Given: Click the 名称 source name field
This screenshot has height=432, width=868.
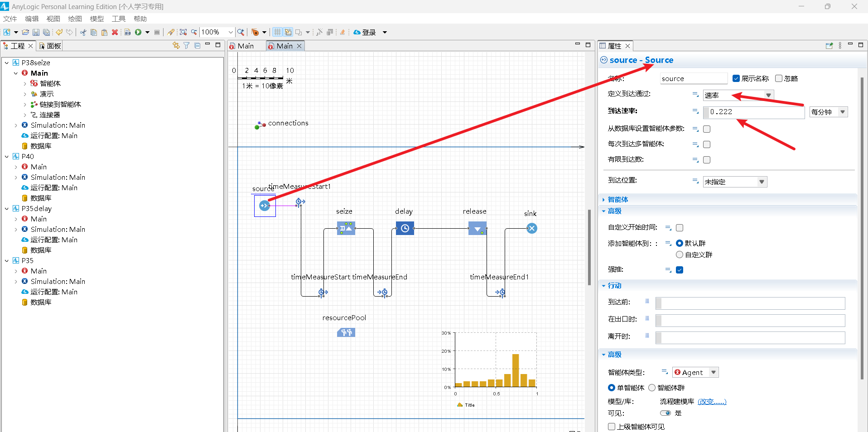Looking at the screenshot, I should [x=694, y=78].
